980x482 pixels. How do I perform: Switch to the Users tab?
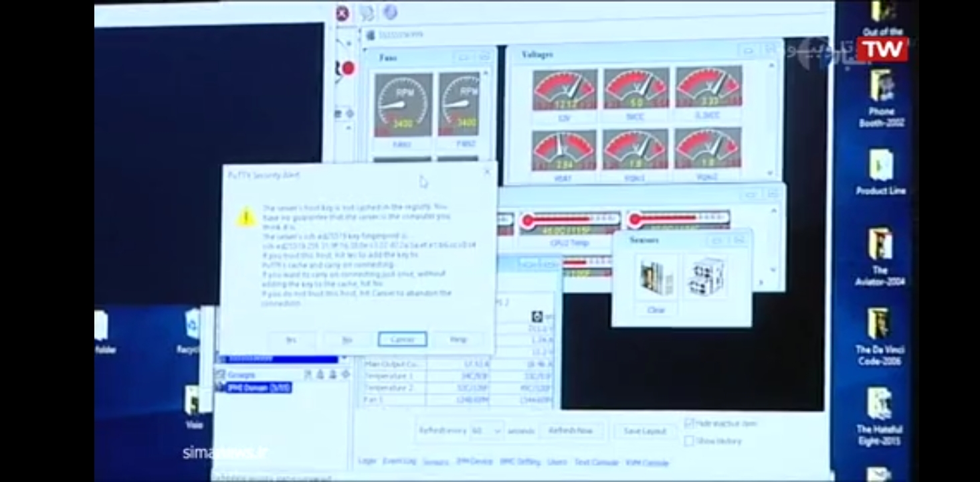point(557,462)
